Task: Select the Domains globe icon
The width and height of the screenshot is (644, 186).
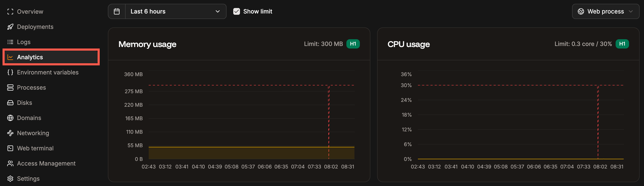Action: [x=10, y=118]
